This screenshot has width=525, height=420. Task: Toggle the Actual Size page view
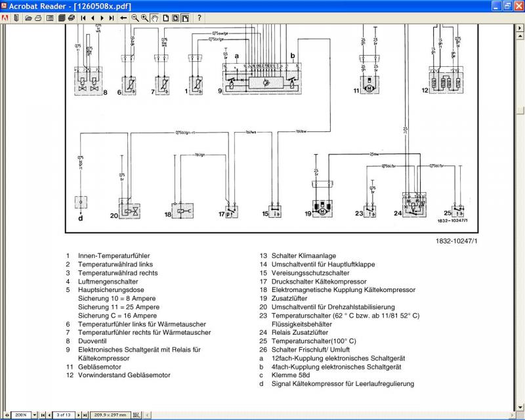pos(166,18)
